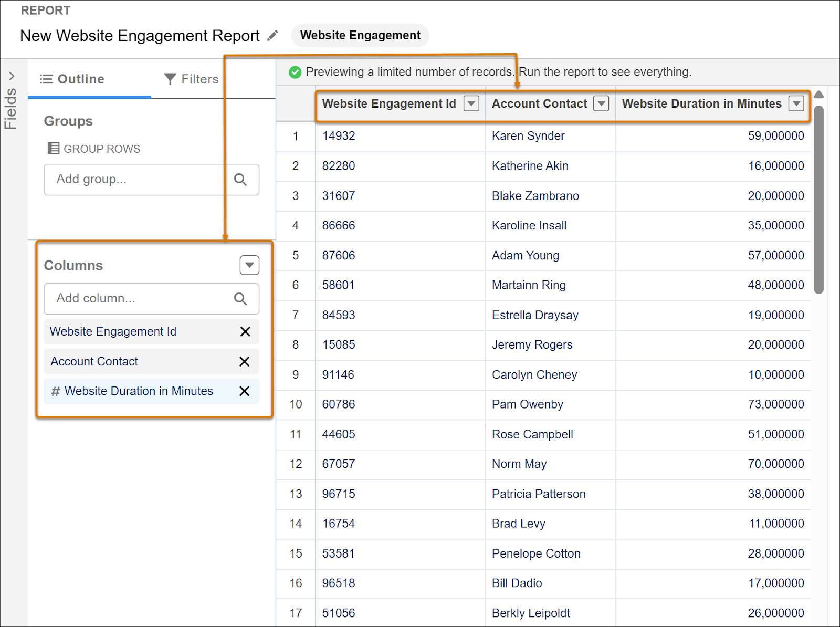
Task: Click cell with Id 31607
Action: point(401,196)
